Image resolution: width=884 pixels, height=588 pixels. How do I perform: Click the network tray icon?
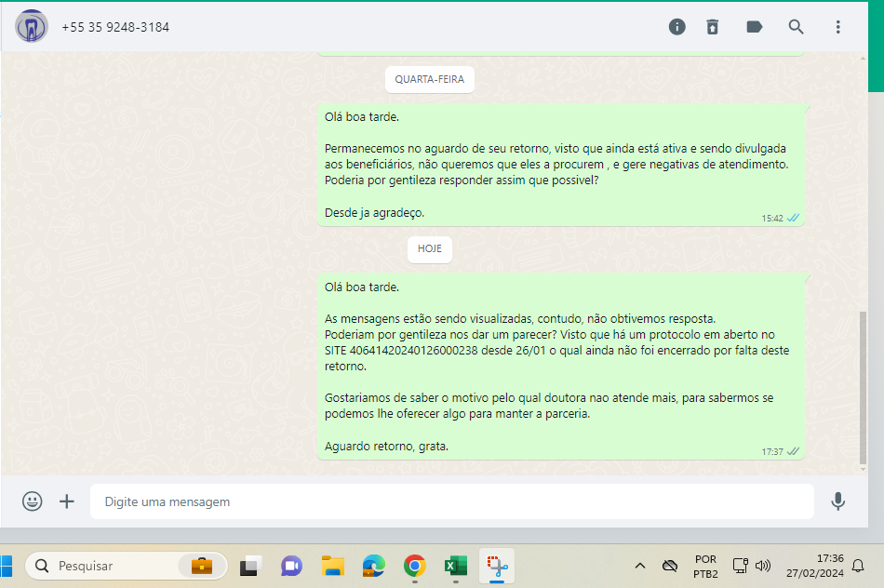[x=741, y=566]
